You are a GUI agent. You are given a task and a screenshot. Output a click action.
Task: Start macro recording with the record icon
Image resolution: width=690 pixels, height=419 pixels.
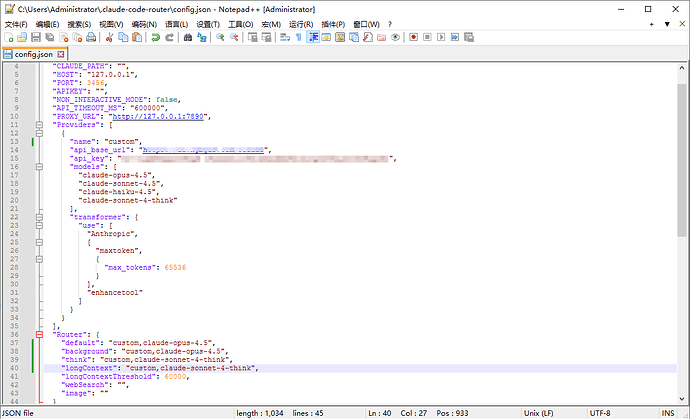[x=413, y=37]
